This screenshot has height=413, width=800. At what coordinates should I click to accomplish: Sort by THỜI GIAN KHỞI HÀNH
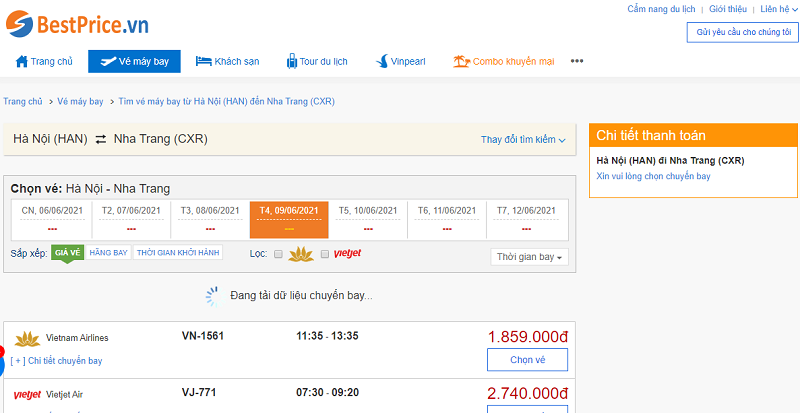coord(178,253)
